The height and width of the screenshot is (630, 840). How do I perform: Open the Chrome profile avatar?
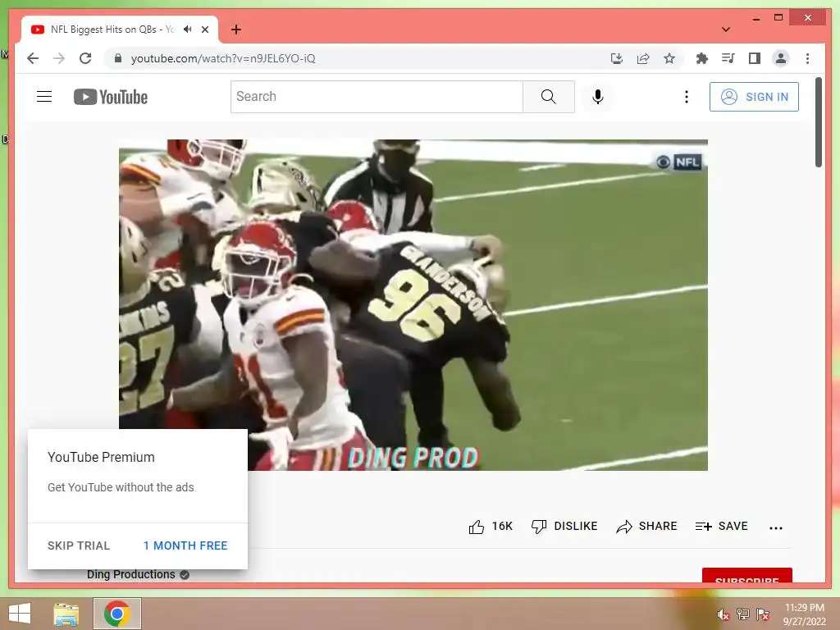(781, 58)
